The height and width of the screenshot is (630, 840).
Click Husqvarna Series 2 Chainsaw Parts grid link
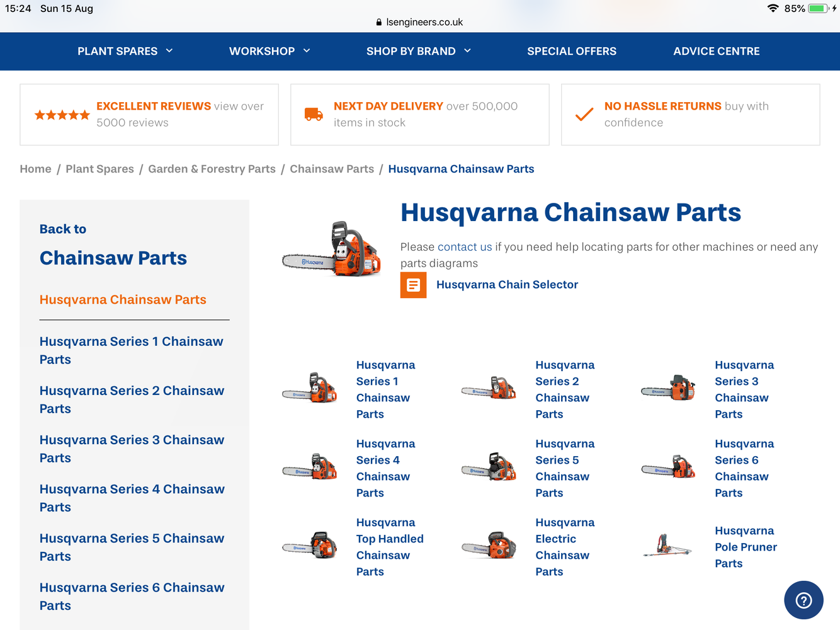coord(565,389)
